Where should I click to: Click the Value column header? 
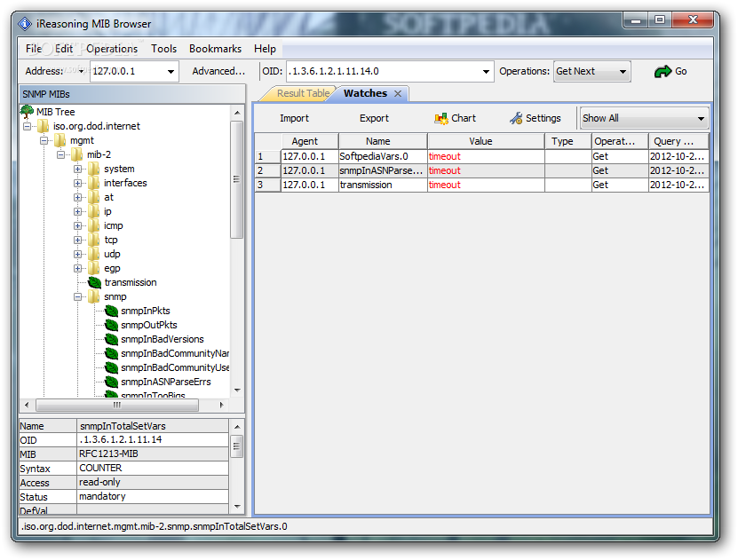coord(486,141)
